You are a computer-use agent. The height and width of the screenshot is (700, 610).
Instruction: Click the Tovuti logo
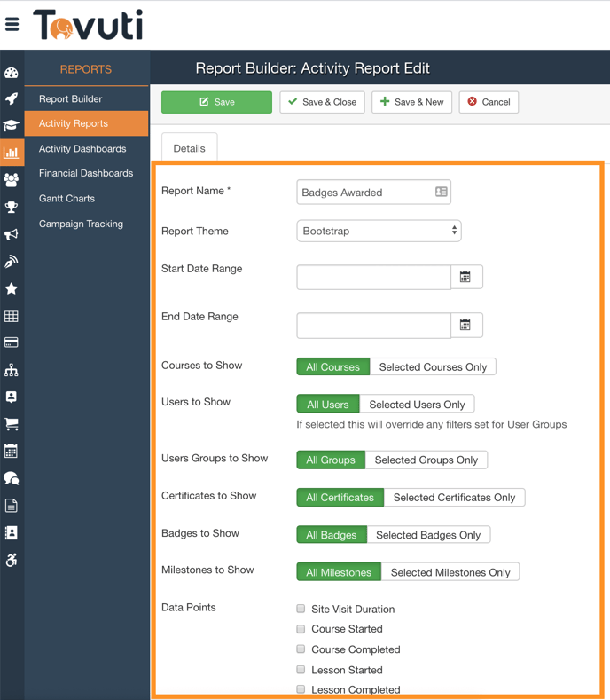pyautogui.click(x=88, y=25)
